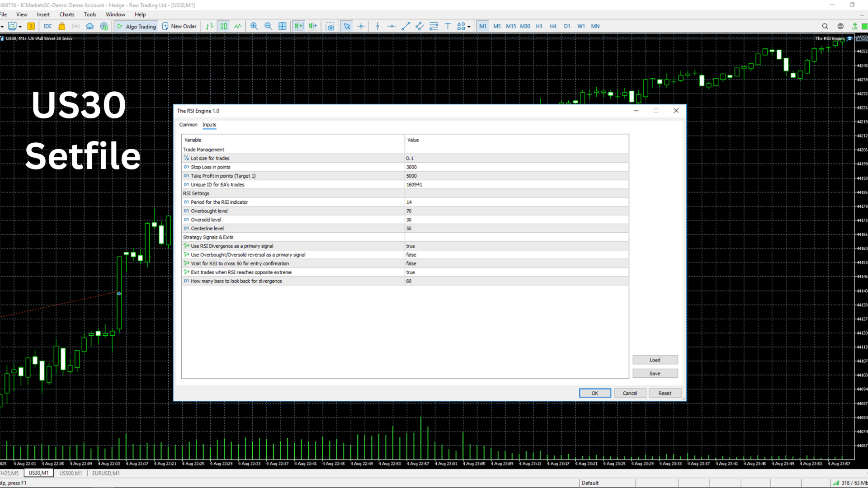This screenshot has width=868, height=488.
Task: Take a chart screenshot
Action: click(330, 26)
